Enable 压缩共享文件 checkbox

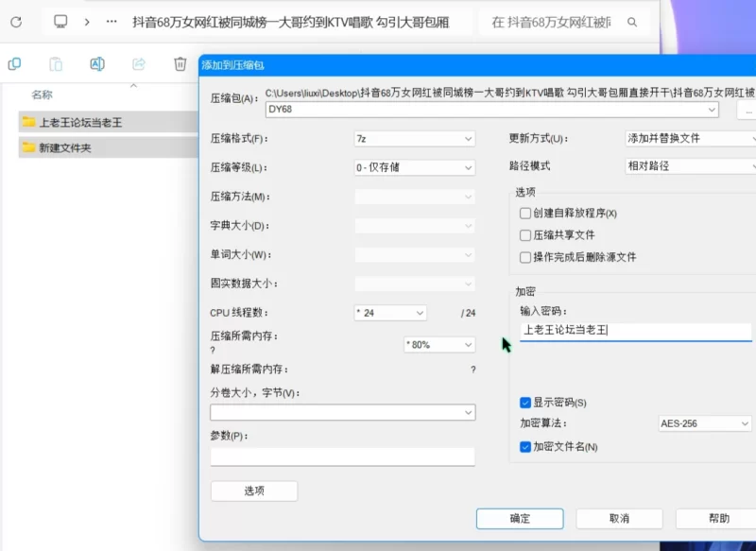point(525,235)
